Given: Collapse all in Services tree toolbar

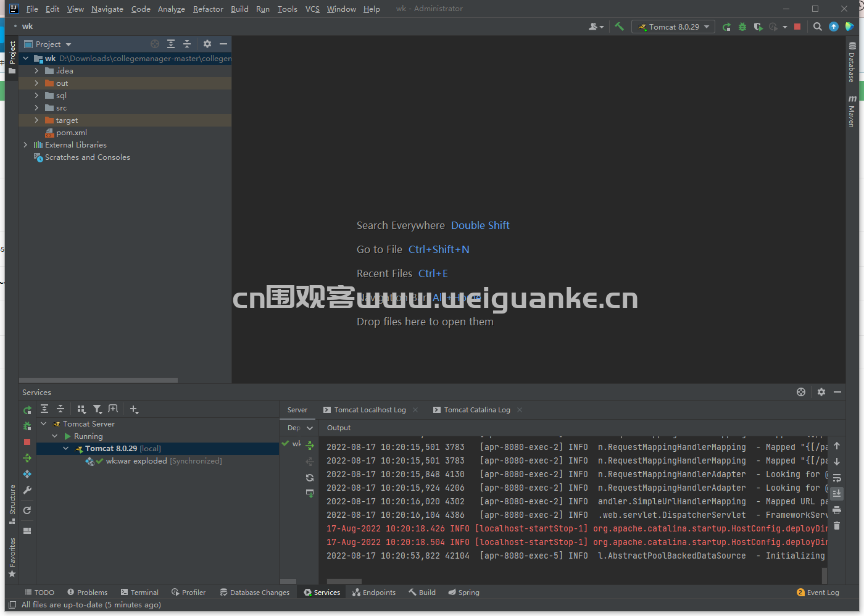Looking at the screenshot, I should click(60, 409).
